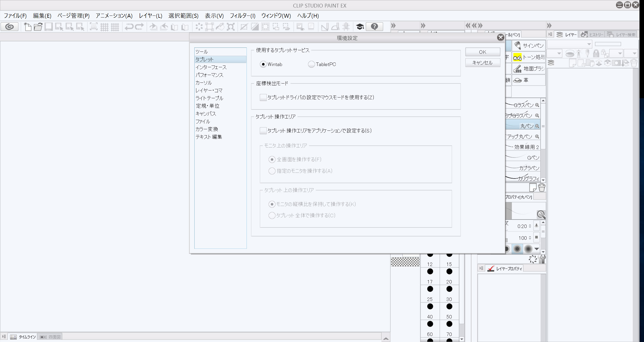Check タブレット操作エリアをアプリケーションで設定する
Image resolution: width=644 pixels, height=342 pixels.
pyautogui.click(x=263, y=130)
